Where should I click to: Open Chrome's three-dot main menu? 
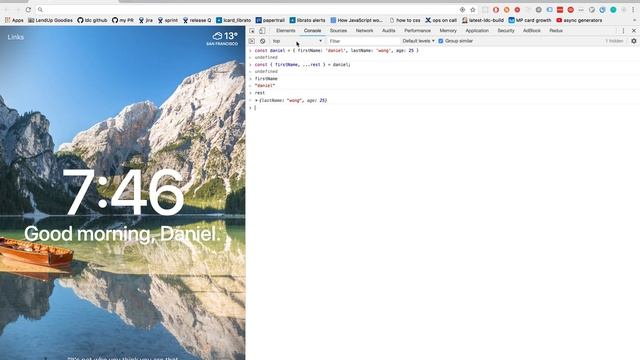[634, 10]
